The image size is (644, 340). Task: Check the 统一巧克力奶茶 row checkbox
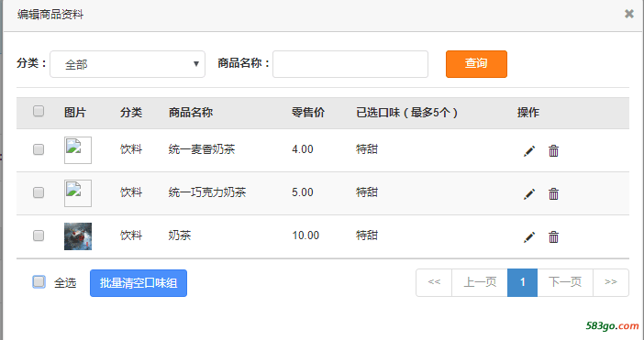tap(39, 192)
